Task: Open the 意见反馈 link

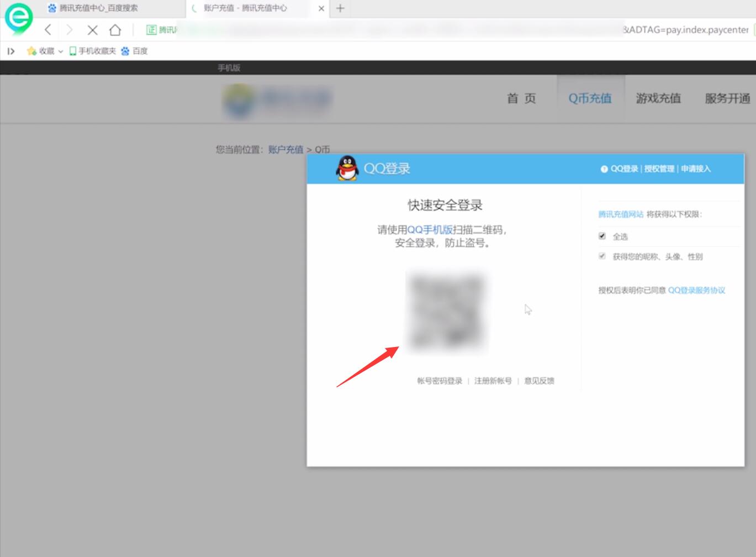Action: pyautogui.click(x=539, y=381)
